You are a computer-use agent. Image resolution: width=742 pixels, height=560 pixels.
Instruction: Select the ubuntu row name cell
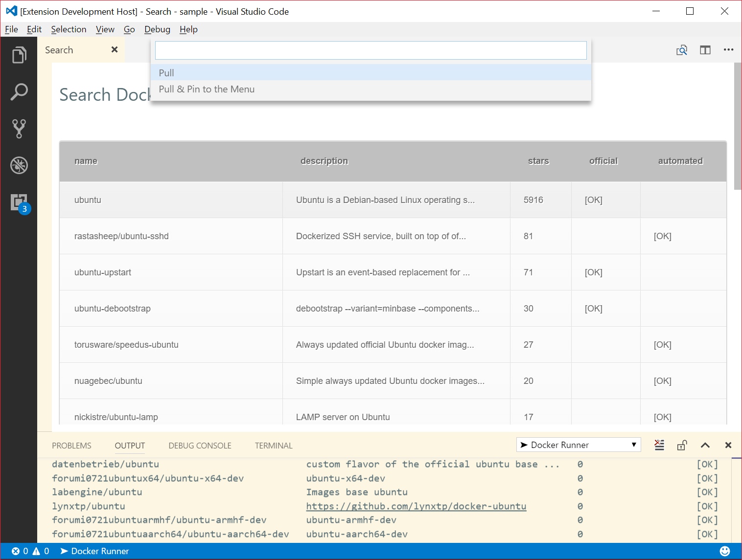tap(171, 200)
